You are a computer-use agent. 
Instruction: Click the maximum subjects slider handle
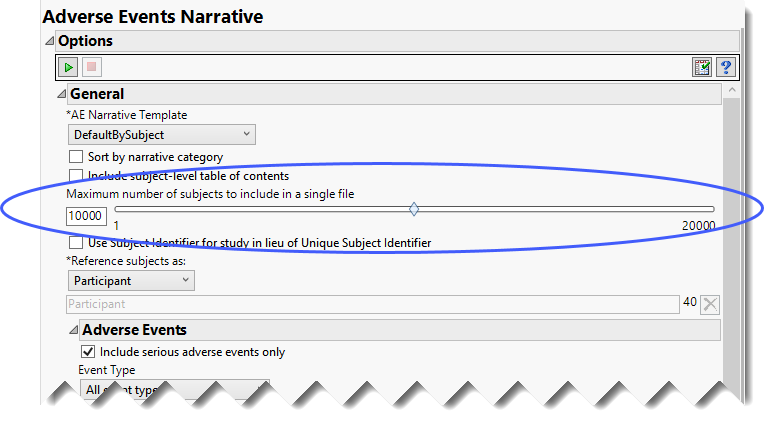coord(414,209)
